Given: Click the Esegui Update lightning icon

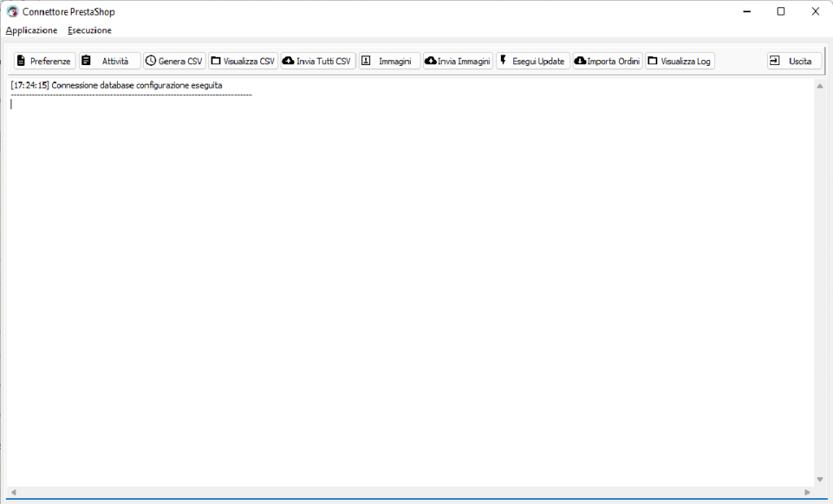Looking at the screenshot, I should pyautogui.click(x=503, y=60).
